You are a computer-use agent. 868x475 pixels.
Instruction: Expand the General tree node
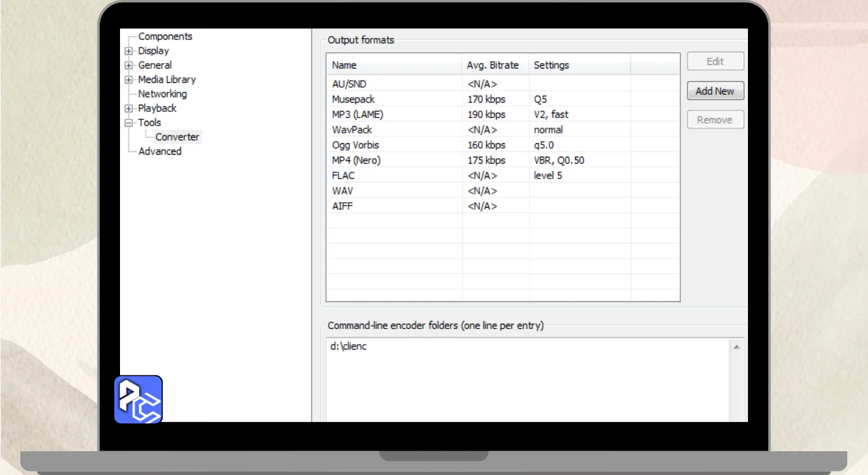[129, 65]
